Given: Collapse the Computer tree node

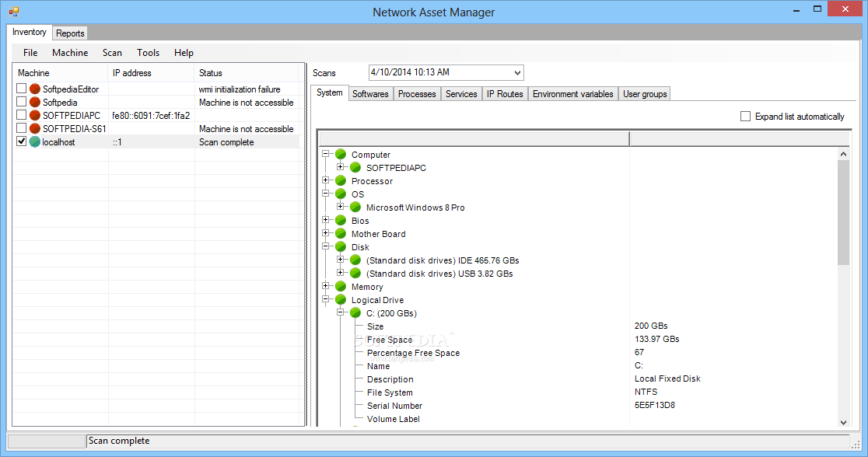Looking at the screenshot, I should (325, 154).
